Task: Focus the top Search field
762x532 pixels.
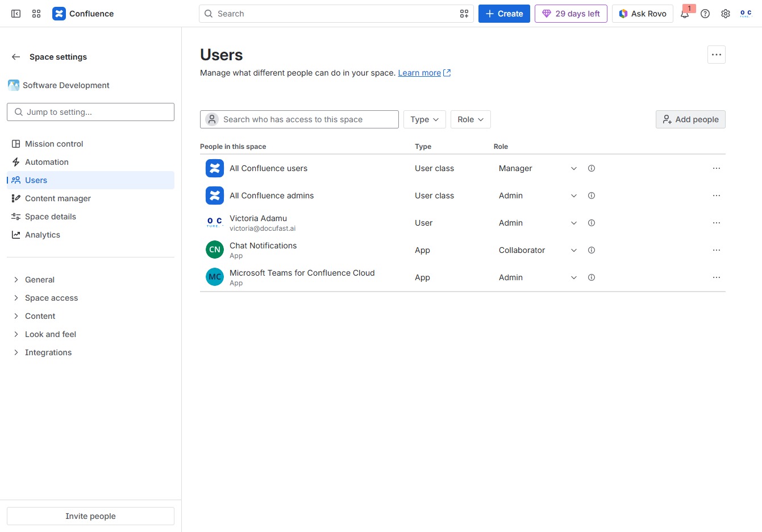Action: tap(336, 14)
